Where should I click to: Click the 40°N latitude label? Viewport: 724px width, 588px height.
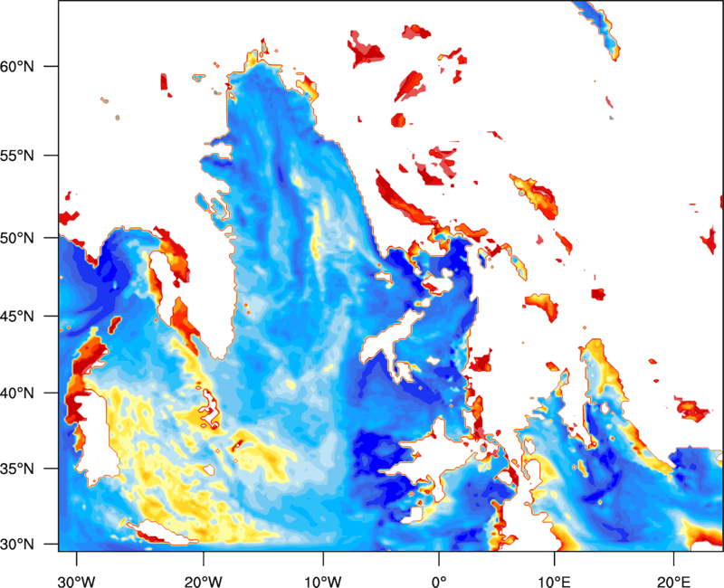[17, 394]
